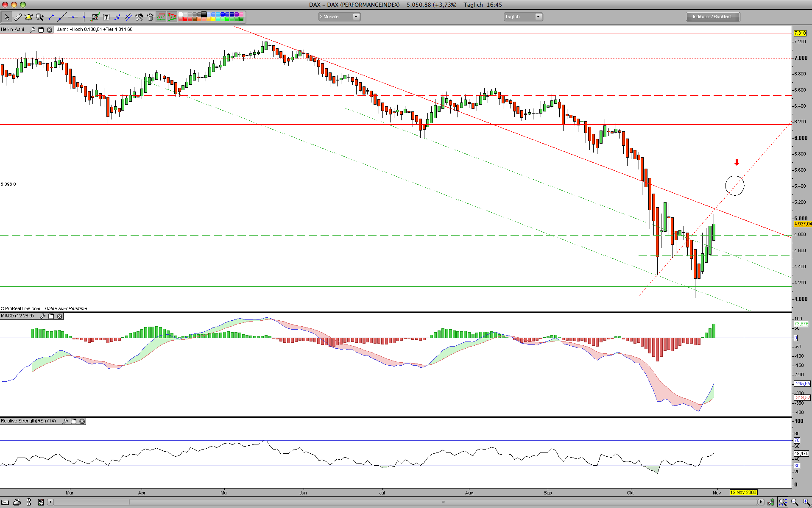Pick the black color swatch
The height and width of the screenshot is (508, 812).
[204, 14]
